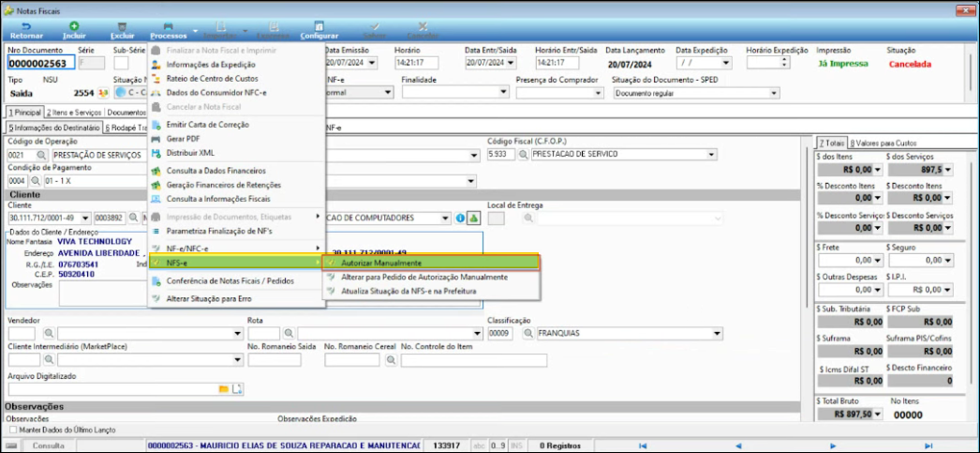Open the $ dos Serviços value dropdown
980x453 pixels.
(x=949, y=170)
